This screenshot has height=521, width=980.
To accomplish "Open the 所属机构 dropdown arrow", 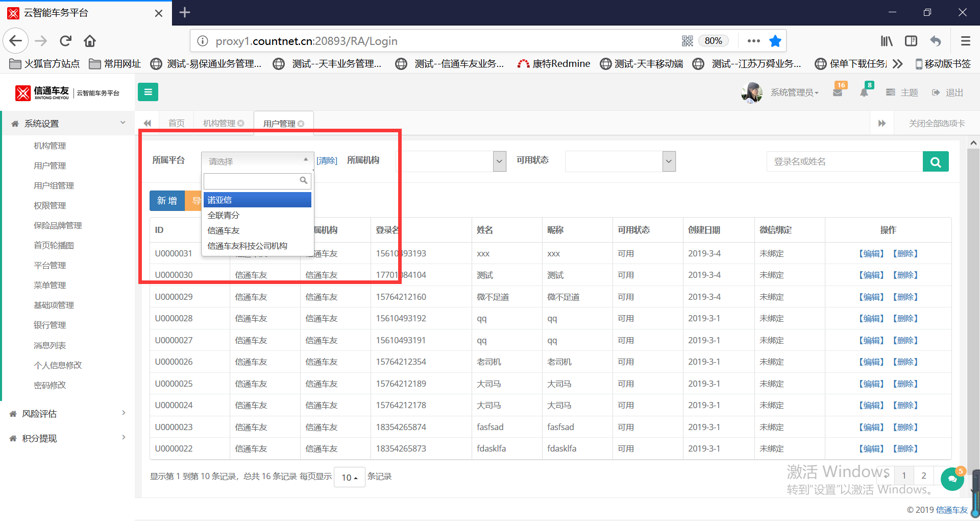I will [500, 161].
